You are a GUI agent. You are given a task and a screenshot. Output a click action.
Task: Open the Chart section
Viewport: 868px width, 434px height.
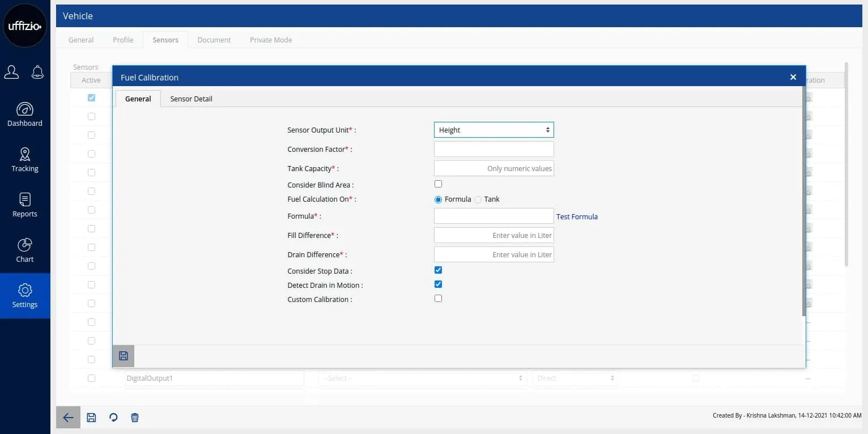[x=25, y=250]
